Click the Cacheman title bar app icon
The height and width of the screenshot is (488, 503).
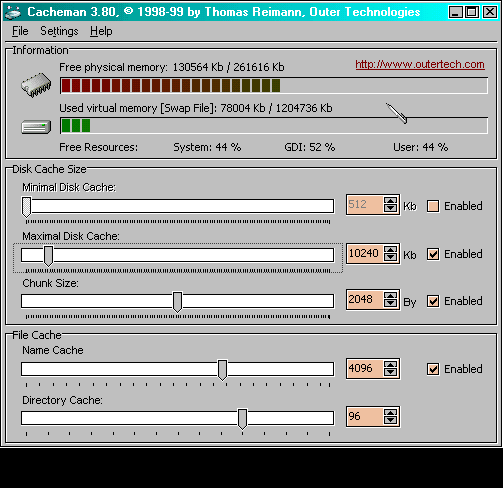click(13, 12)
